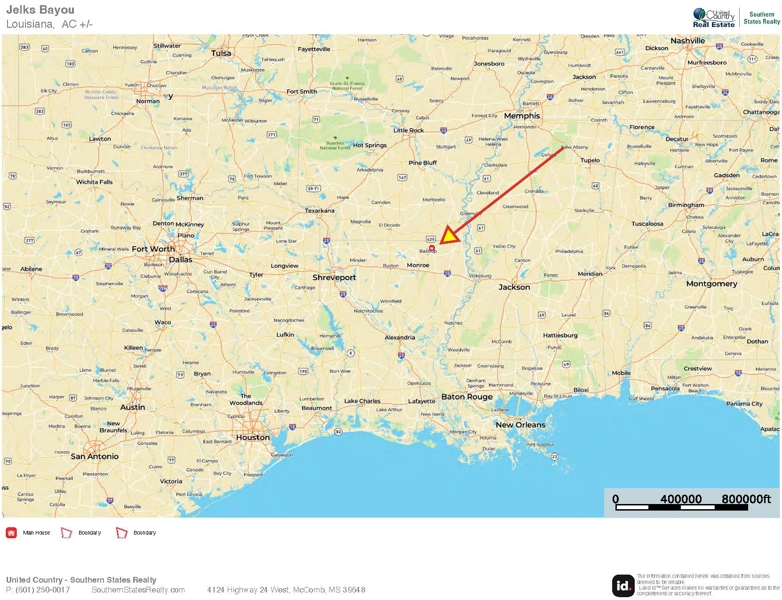Open the SouthernStatesRealty.com website link

[x=138, y=590]
